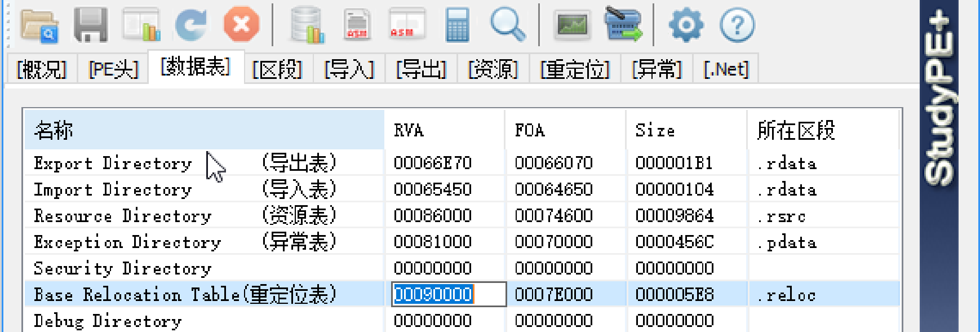
Task: Click Export Directory size 000001B1
Action: [x=675, y=163]
